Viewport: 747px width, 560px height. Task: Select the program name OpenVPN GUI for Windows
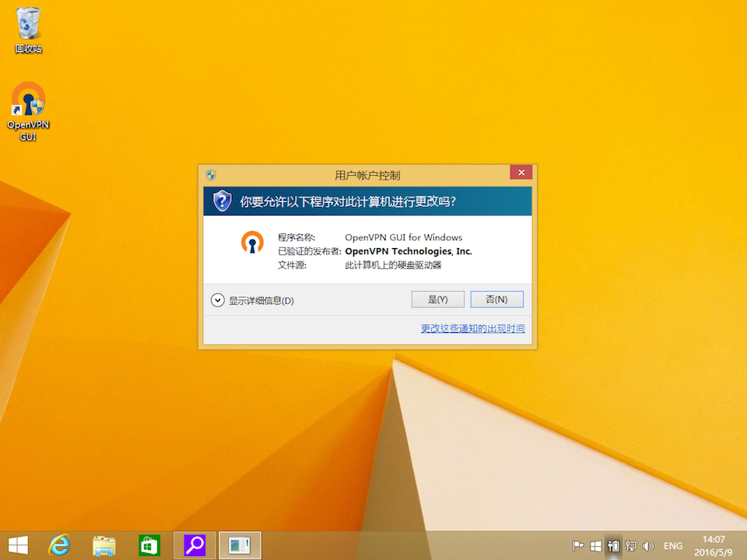click(x=404, y=237)
